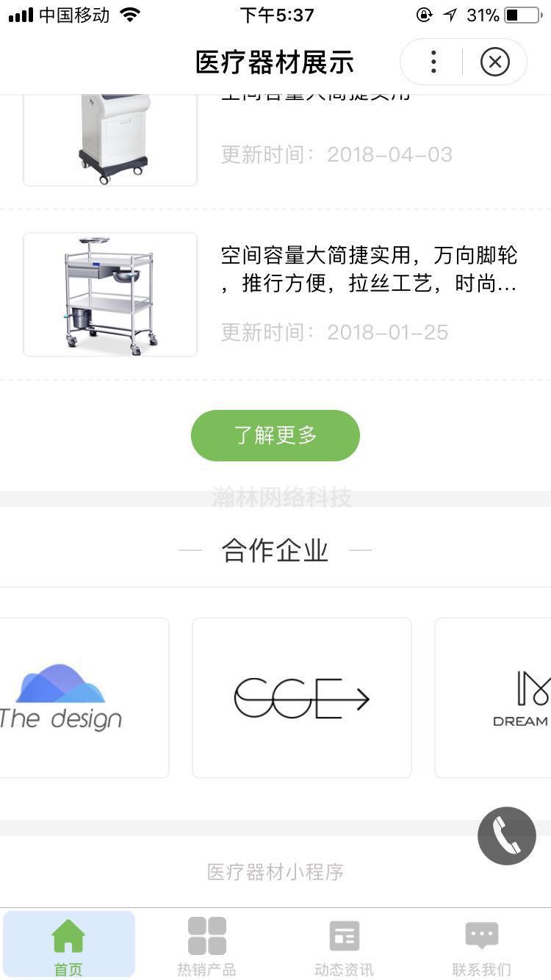Open the stainless steel trolley product image
551x980 pixels.
point(110,295)
